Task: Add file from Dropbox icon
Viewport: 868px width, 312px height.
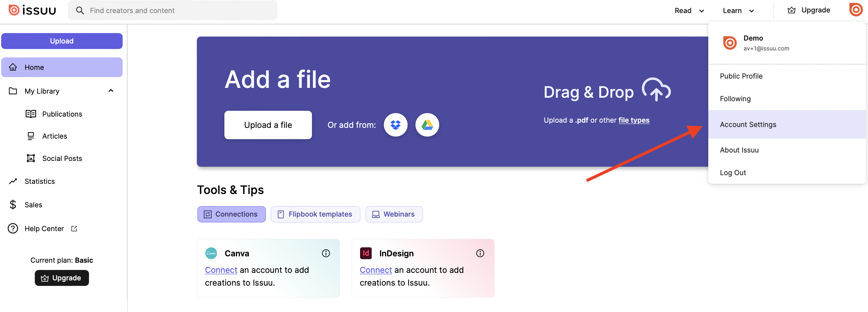Action: tap(396, 125)
